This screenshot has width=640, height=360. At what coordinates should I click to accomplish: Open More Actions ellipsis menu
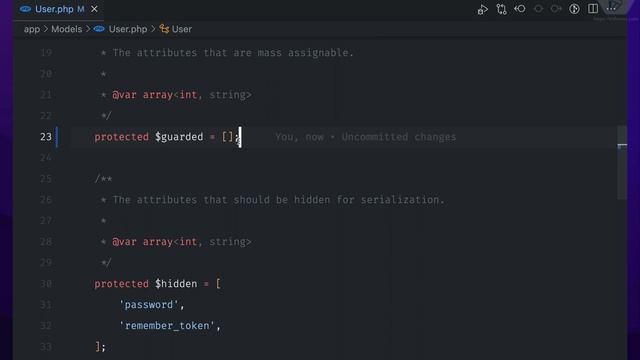(x=611, y=9)
